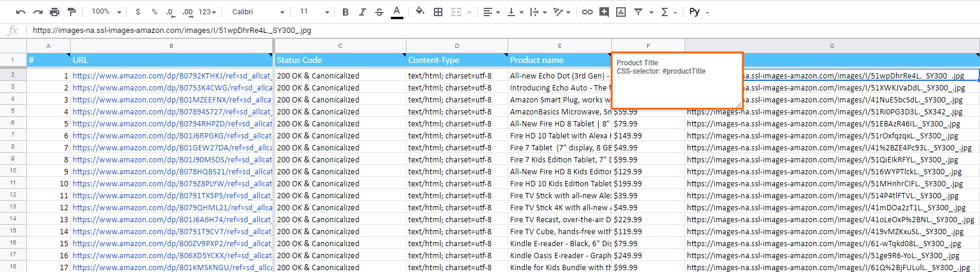Select Kindle Oasis E-reader cell
This screenshot has width=980, height=272.
(560, 255)
